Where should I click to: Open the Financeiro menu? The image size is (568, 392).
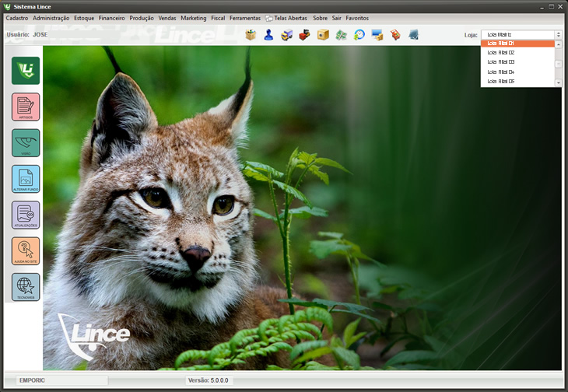(111, 18)
